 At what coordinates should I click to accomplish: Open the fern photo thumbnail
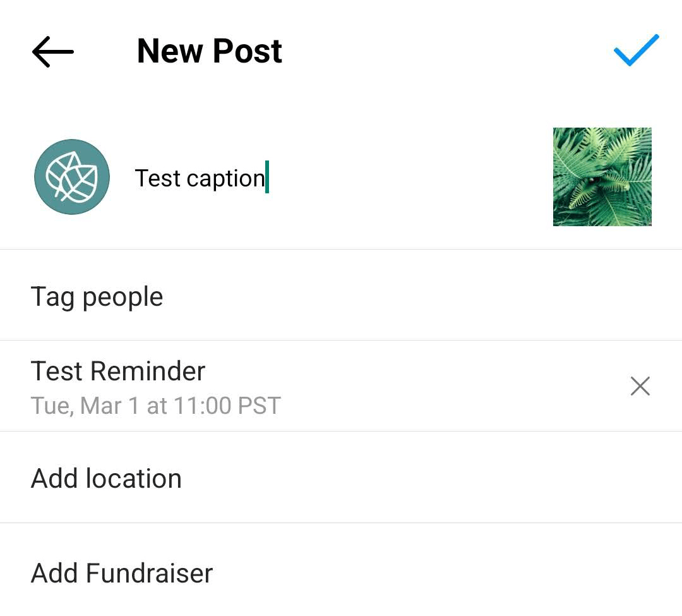(x=602, y=177)
